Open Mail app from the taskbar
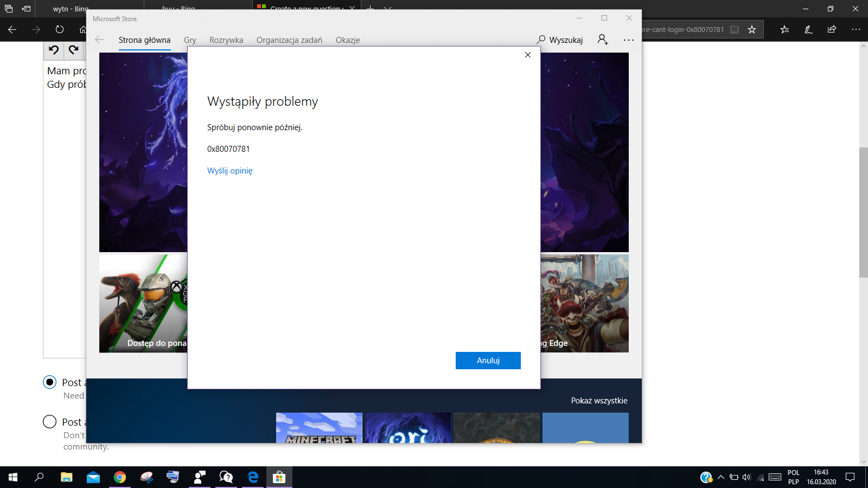The width and height of the screenshot is (868, 488). tap(93, 477)
